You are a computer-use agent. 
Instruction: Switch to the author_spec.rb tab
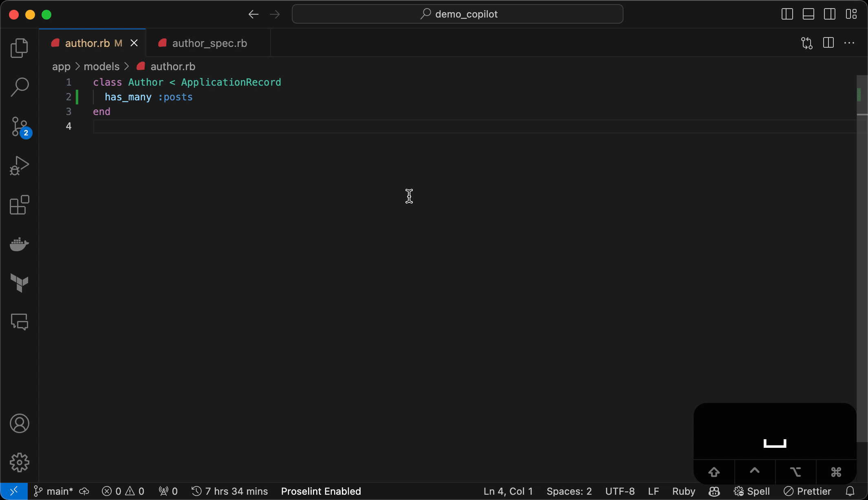tap(209, 42)
